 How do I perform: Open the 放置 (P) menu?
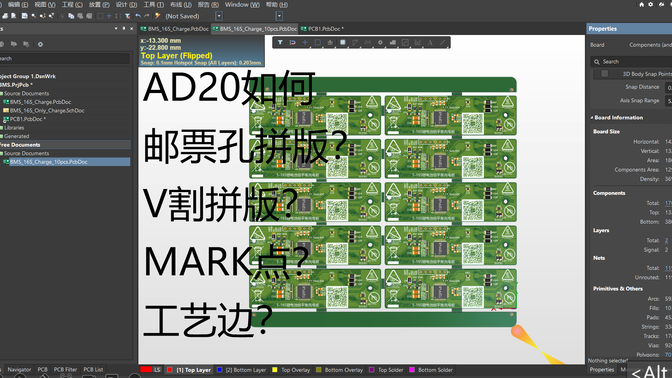click(x=99, y=5)
